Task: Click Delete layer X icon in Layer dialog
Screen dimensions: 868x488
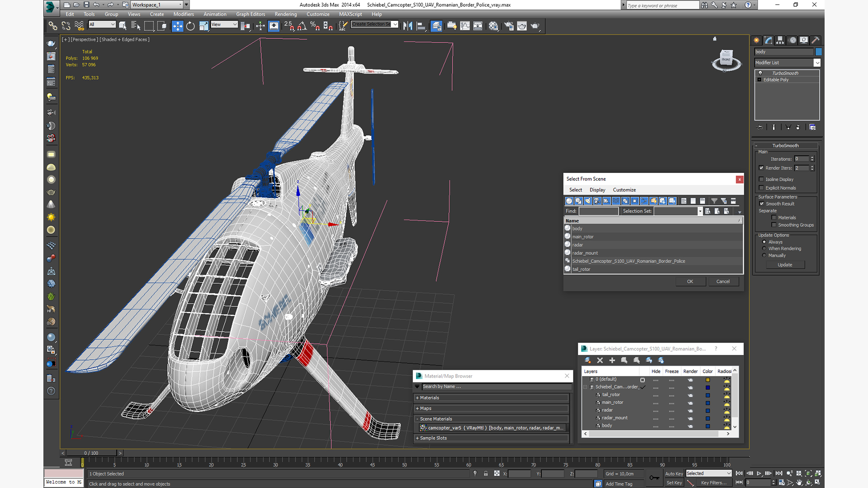Action: [x=600, y=361]
